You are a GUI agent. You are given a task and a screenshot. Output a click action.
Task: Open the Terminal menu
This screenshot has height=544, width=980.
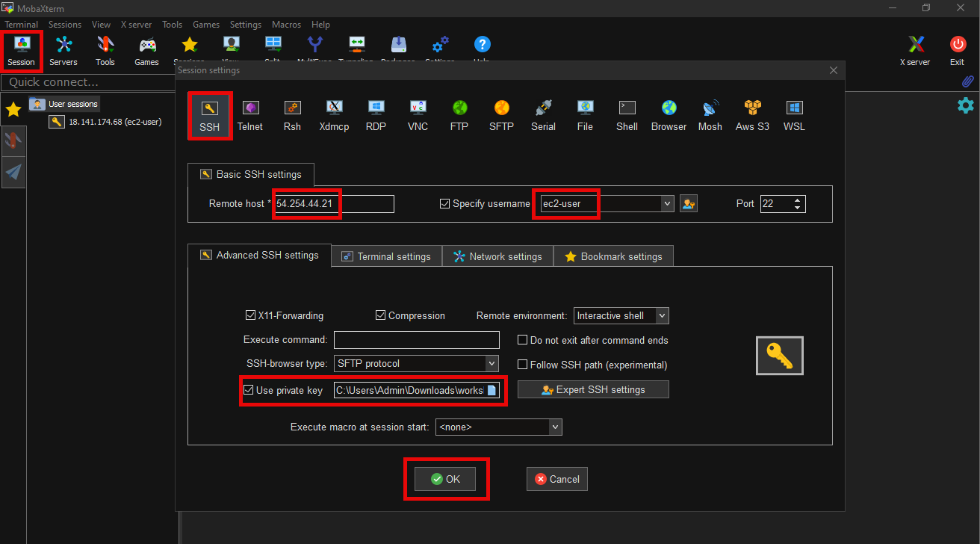[x=22, y=25]
